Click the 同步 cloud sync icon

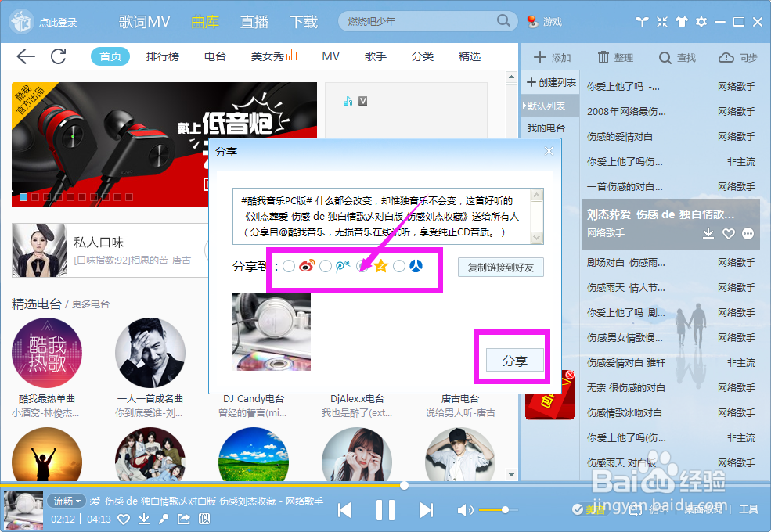click(x=726, y=58)
